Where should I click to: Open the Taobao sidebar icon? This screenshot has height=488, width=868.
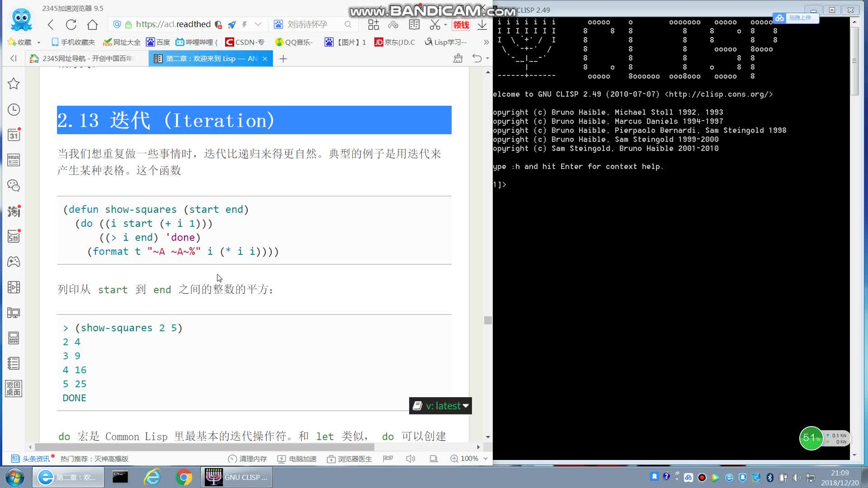(14, 211)
